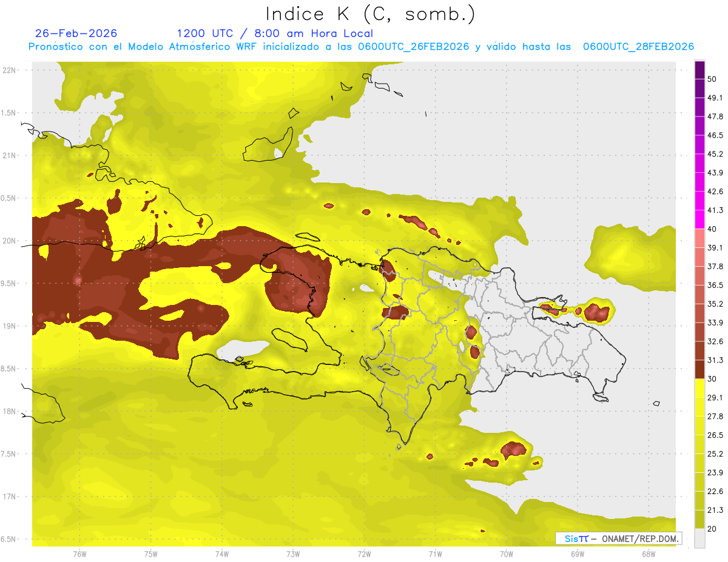728x562 pixels.
Task: Click the "40" color scale label
Action: point(712,229)
